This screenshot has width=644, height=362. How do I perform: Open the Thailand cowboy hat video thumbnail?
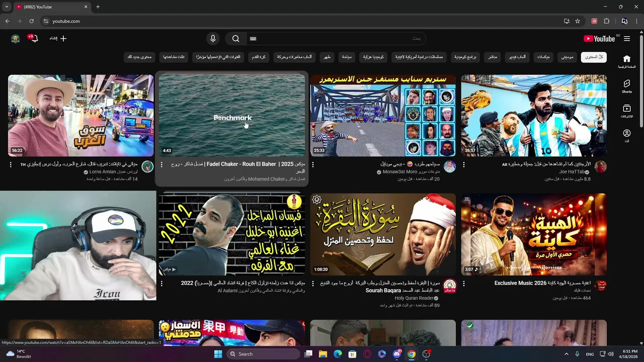point(81,116)
